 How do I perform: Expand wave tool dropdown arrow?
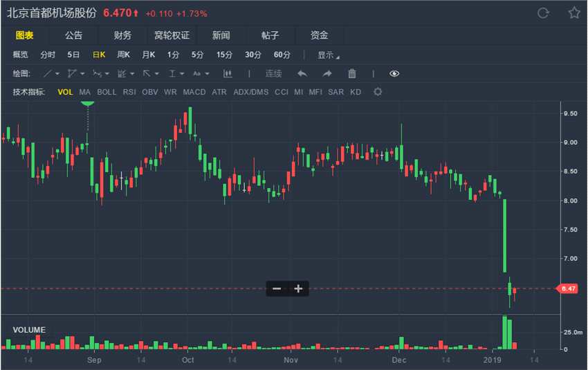coord(107,74)
